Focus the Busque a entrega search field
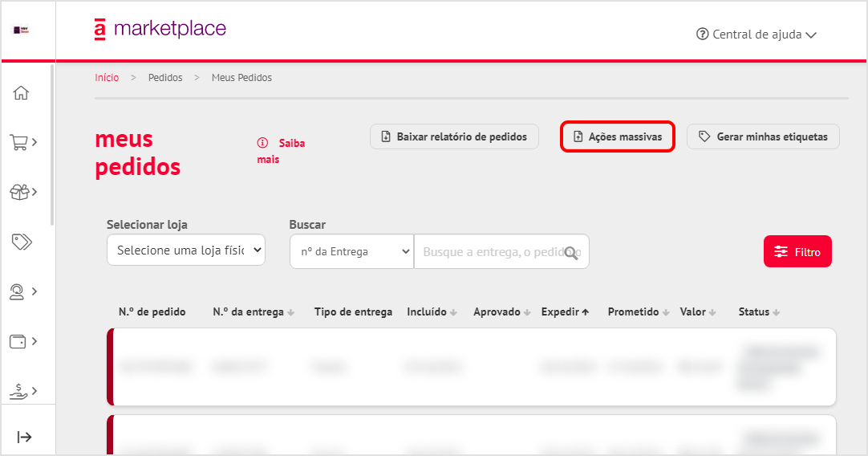 pos(501,251)
